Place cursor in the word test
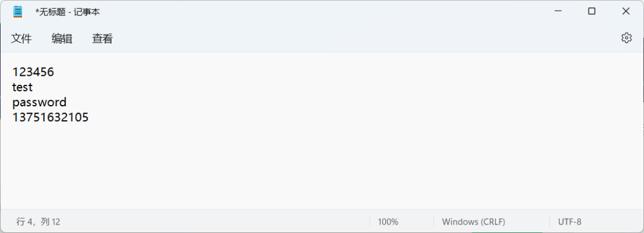Screen dimensions: 644x233 pyautogui.click(x=23, y=87)
